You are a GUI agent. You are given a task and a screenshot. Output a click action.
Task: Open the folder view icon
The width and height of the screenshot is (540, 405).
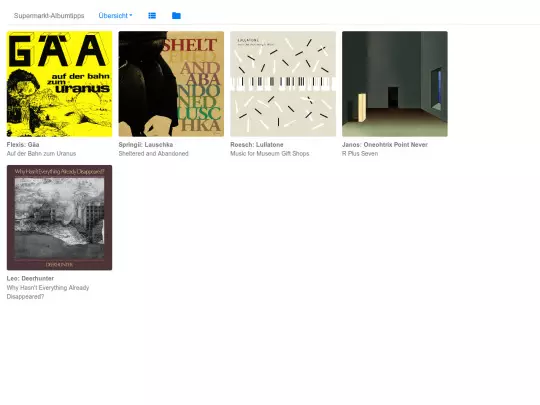tap(176, 15)
